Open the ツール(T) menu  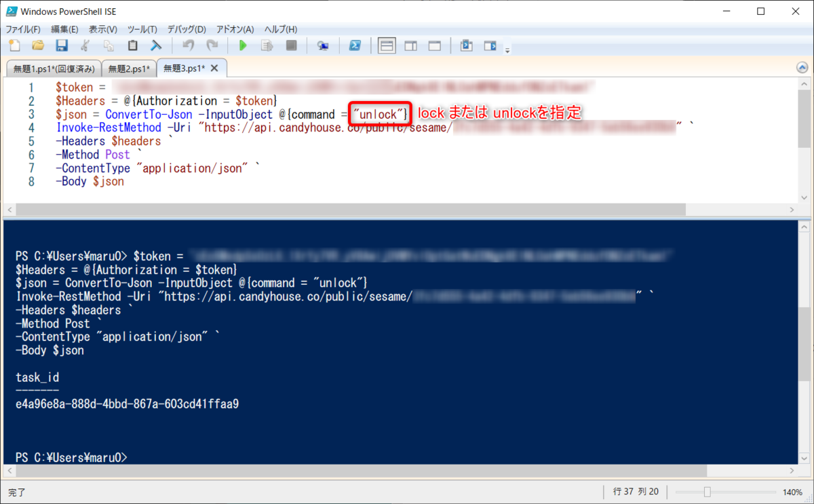click(x=142, y=29)
